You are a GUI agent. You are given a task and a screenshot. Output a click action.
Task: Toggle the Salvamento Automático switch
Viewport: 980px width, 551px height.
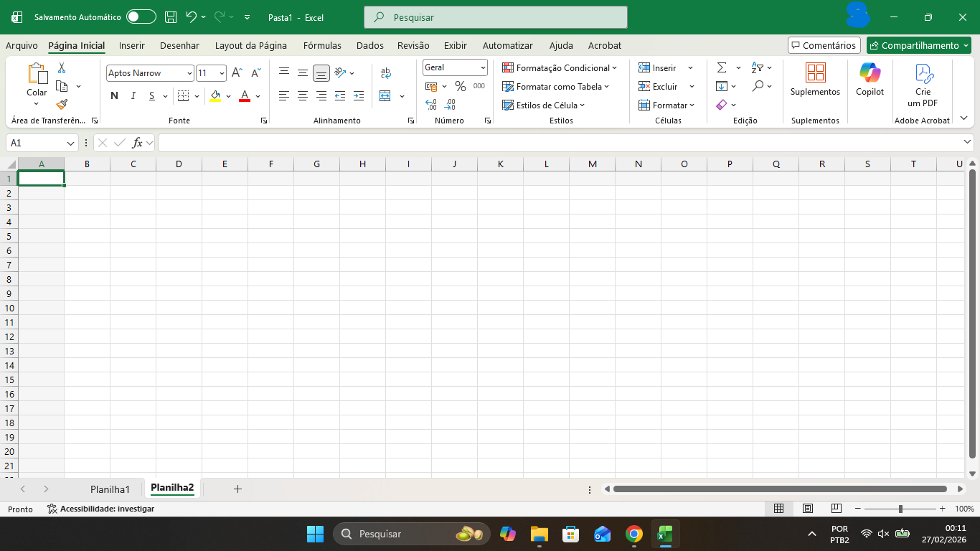point(141,17)
